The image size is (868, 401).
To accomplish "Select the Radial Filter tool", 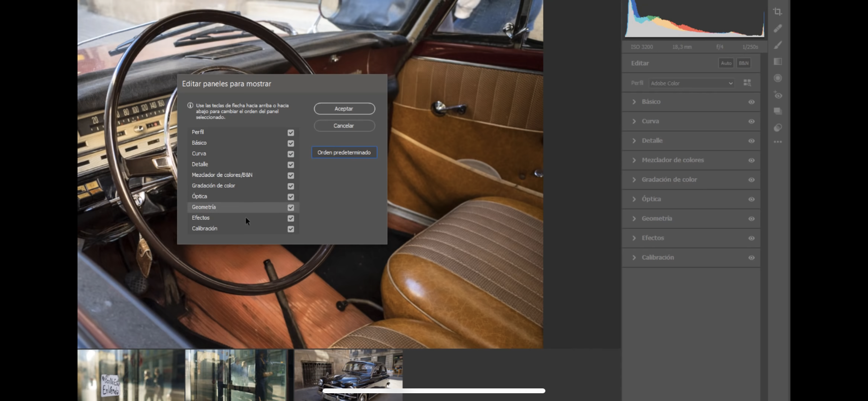I will pos(777,78).
